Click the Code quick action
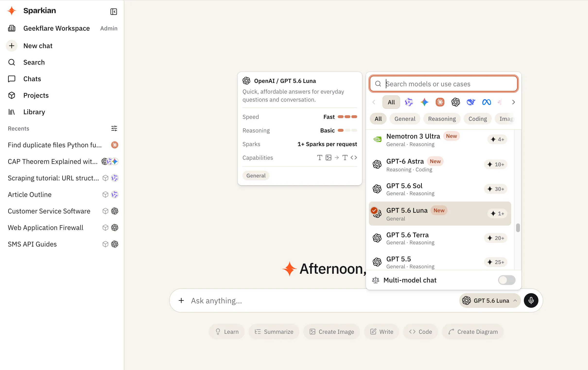This screenshot has height=370, width=588. click(421, 332)
